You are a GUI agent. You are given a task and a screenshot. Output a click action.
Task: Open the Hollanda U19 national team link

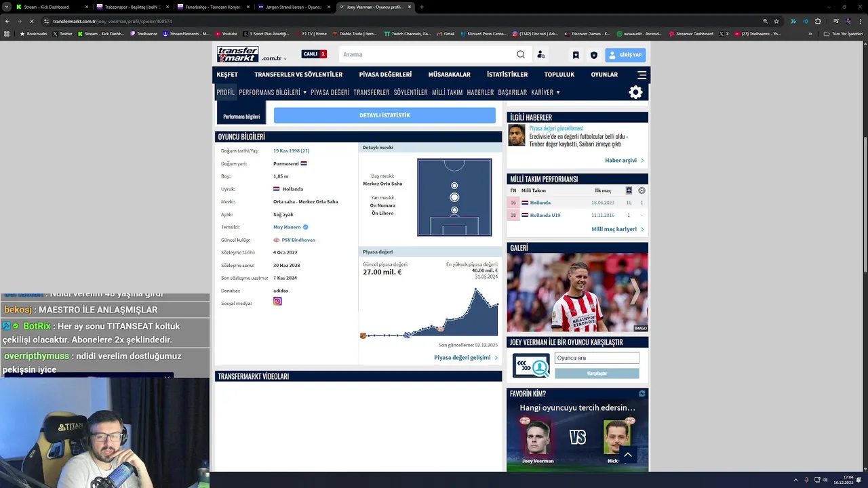tap(545, 216)
